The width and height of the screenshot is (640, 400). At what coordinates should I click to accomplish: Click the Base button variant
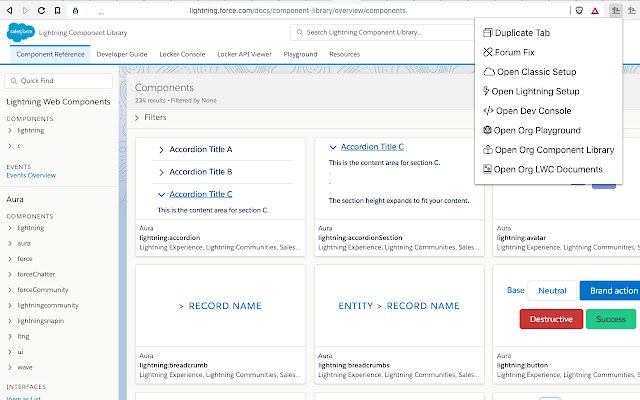click(516, 290)
